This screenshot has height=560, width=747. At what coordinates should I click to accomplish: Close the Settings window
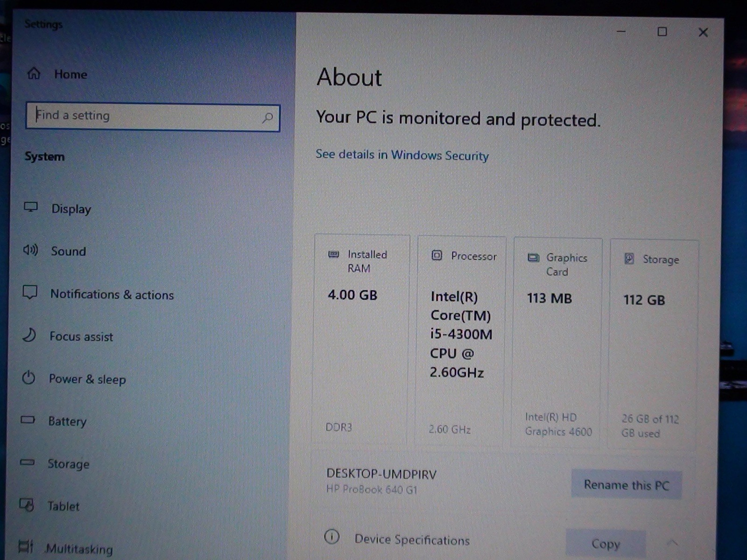pyautogui.click(x=703, y=32)
